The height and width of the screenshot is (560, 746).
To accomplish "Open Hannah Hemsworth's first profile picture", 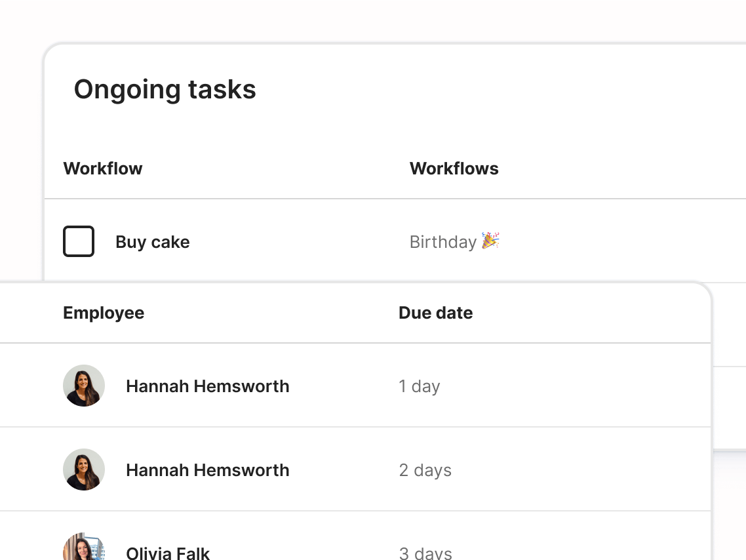I will coord(84,386).
